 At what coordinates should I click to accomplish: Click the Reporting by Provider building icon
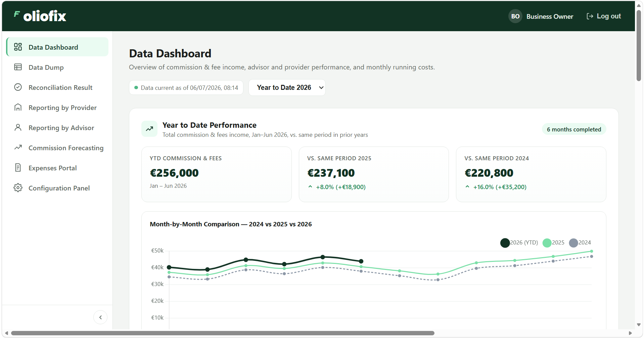point(18,107)
